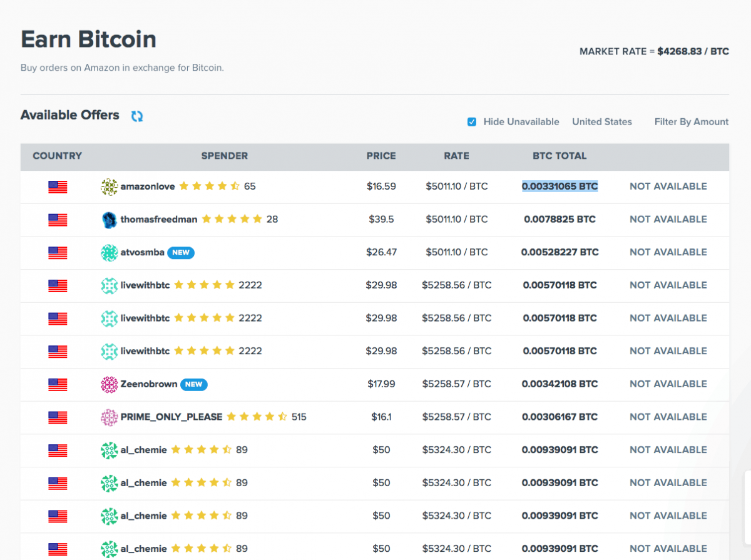Uncheck the Hide Unavailable checkbox
Screen dimensions: 751x560
pyautogui.click(x=472, y=122)
